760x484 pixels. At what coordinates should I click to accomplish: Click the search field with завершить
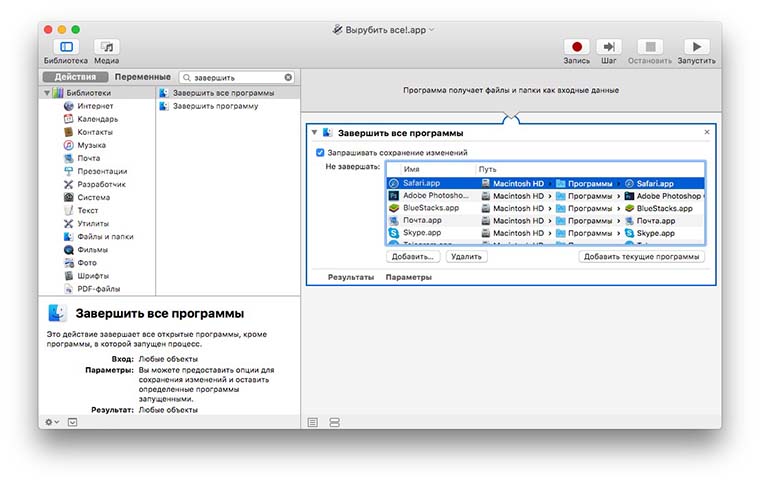[237, 78]
